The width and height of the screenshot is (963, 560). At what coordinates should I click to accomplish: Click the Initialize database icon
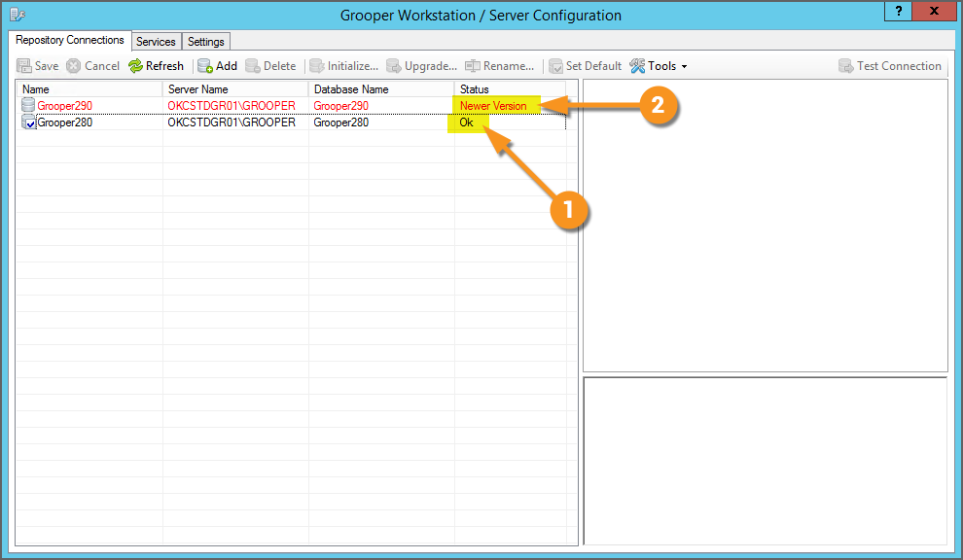pos(316,66)
